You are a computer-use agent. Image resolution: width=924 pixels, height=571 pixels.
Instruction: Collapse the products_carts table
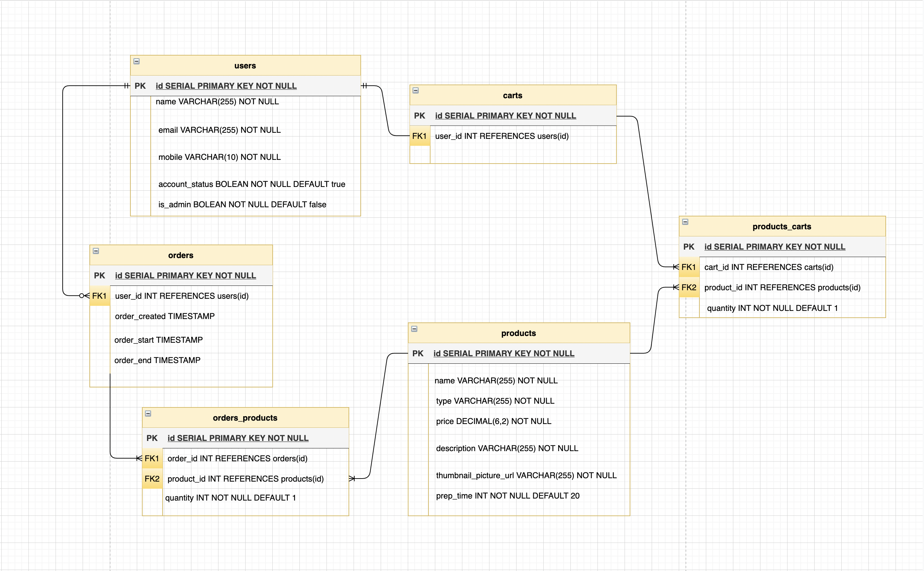[685, 222]
